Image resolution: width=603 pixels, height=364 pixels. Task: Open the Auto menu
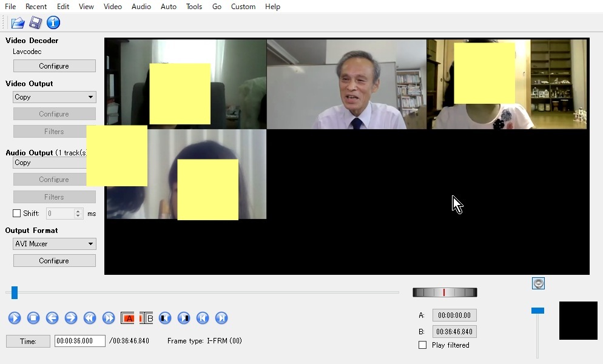tap(169, 7)
